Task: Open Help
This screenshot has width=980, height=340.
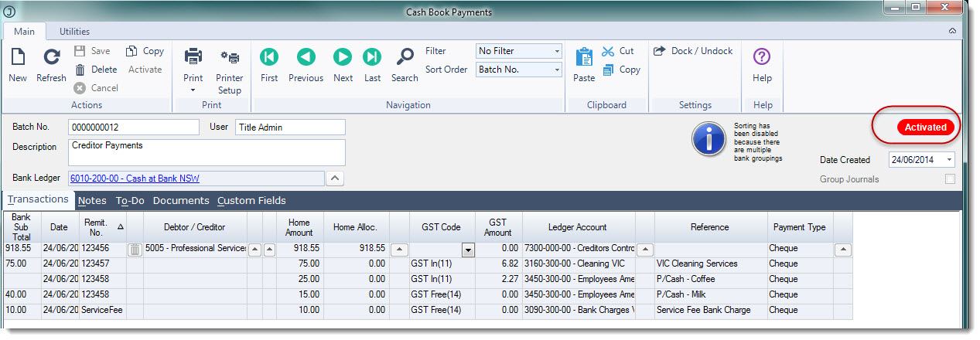Action: click(762, 64)
